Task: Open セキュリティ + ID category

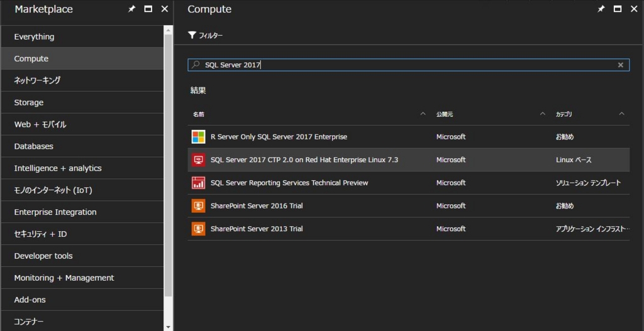Action: pyautogui.click(x=82, y=234)
